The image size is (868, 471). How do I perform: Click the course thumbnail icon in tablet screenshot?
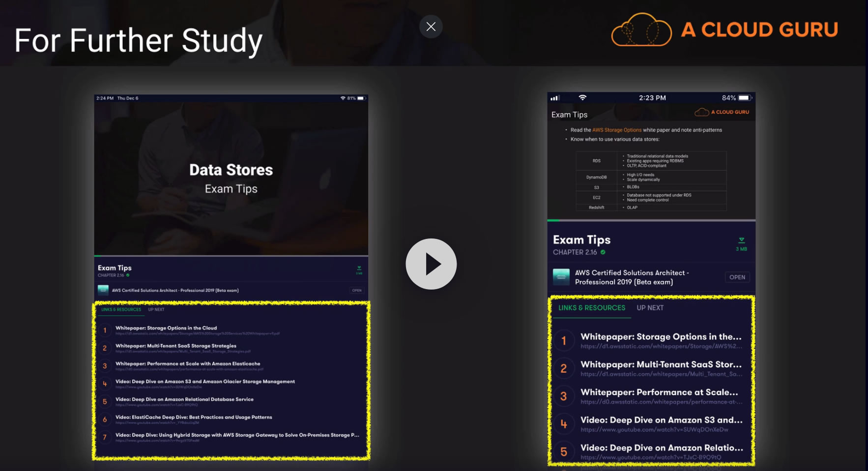[x=103, y=290]
